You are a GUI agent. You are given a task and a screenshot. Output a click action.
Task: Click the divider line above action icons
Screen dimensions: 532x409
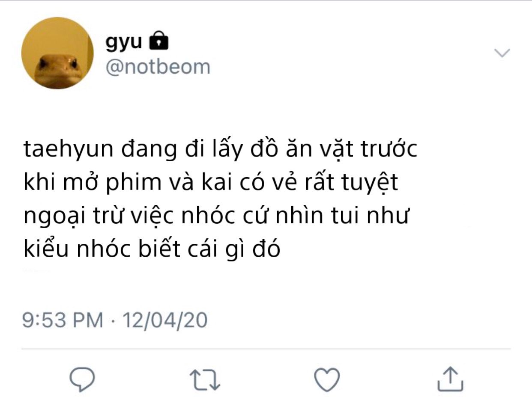(x=266, y=349)
